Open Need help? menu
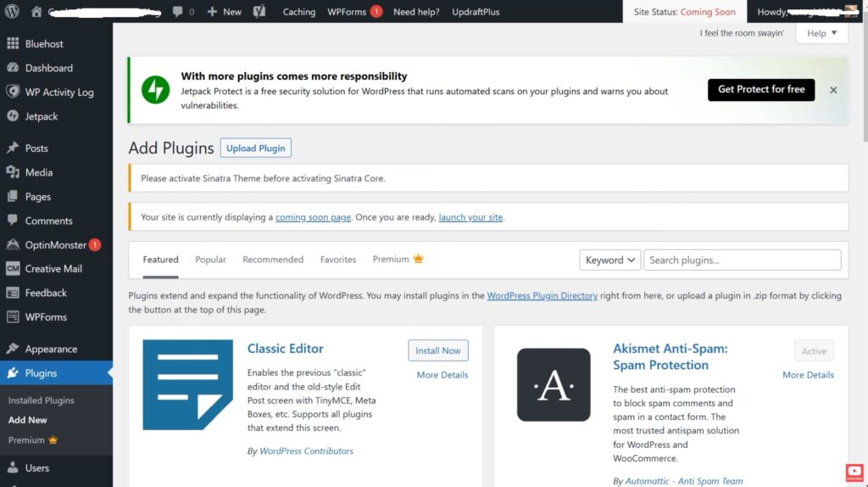Image resolution: width=868 pixels, height=487 pixels. (416, 12)
